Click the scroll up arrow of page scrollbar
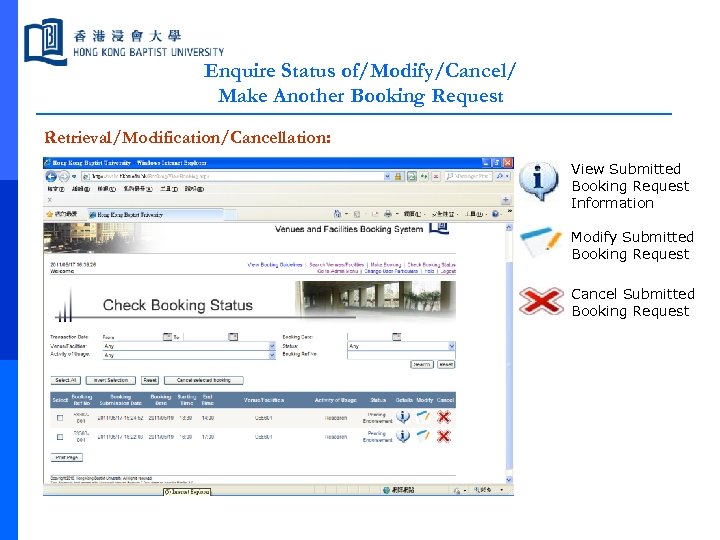The width and height of the screenshot is (720, 540). click(508, 227)
